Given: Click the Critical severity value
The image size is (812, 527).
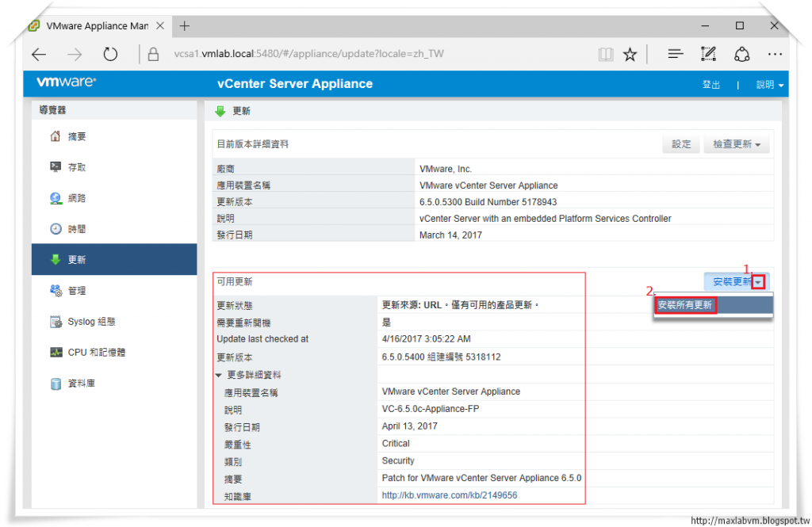Looking at the screenshot, I should coord(396,443).
